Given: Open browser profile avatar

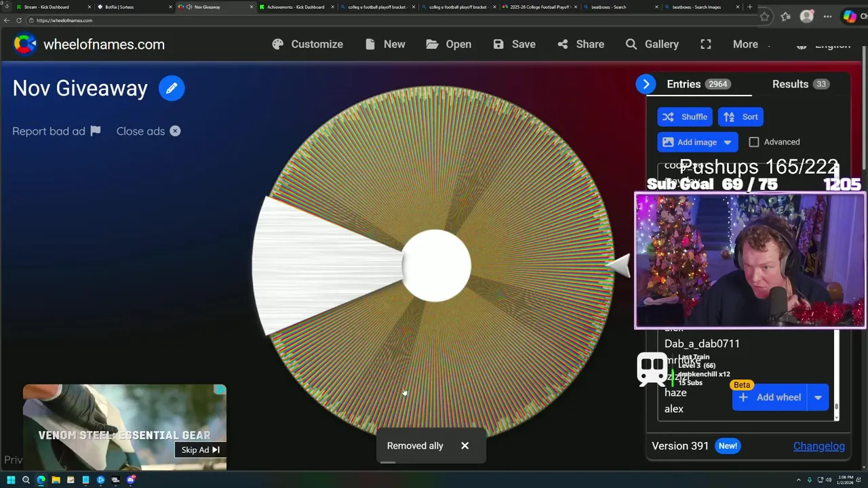Looking at the screenshot, I should (806, 16).
